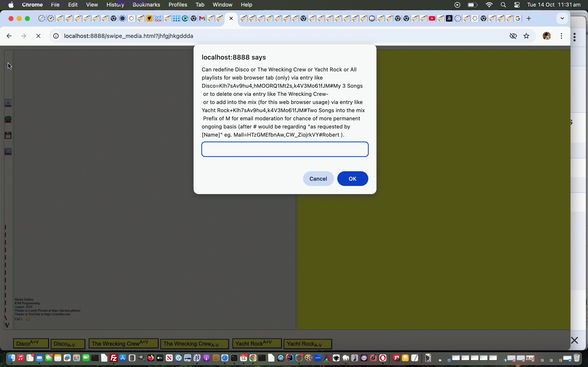
Task: Click the email envelope icon in sidebar
Action: pos(8,103)
